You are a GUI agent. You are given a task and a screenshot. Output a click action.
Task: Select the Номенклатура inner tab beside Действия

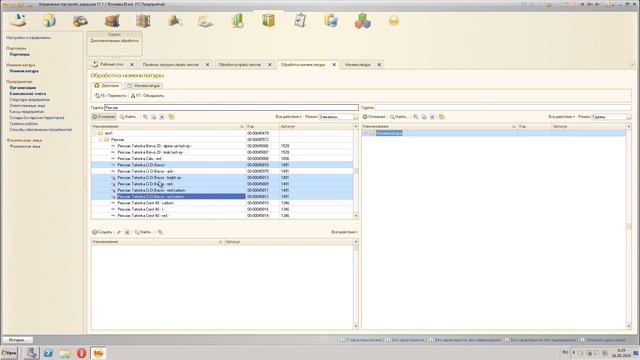pyautogui.click(x=144, y=86)
